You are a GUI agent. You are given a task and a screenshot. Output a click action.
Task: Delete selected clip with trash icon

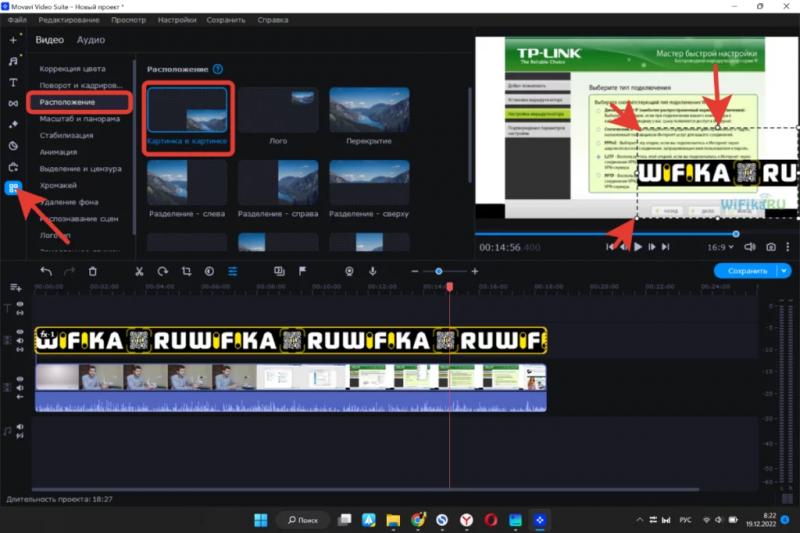tap(93, 271)
